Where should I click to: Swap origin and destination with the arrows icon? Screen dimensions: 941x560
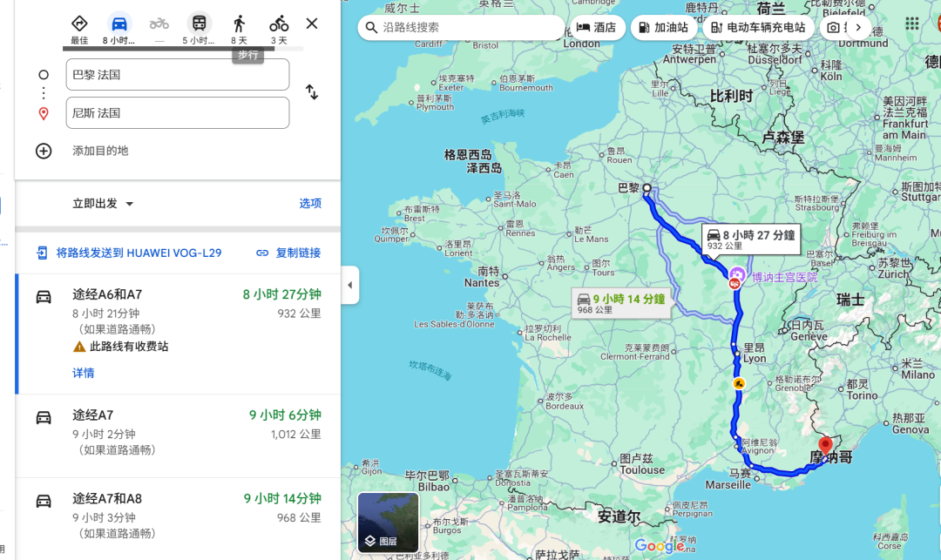coord(312,93)
